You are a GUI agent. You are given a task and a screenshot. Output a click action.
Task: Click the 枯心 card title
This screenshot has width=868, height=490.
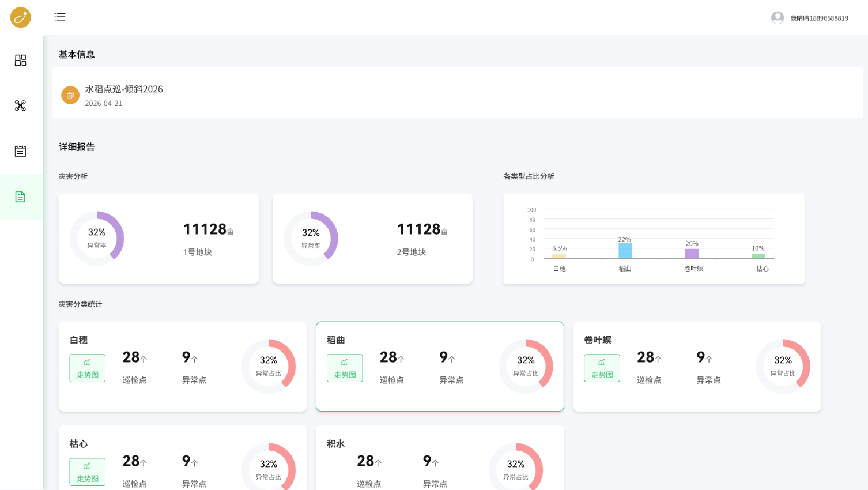point(79,444)
